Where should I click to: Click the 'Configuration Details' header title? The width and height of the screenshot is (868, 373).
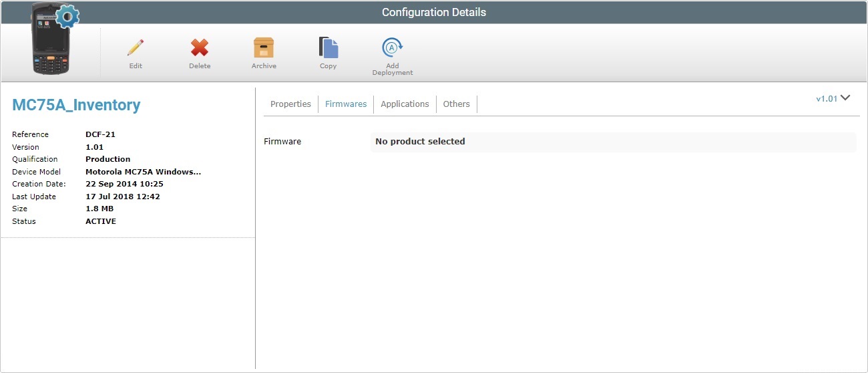pyautogui.click(x=434, y=12)
